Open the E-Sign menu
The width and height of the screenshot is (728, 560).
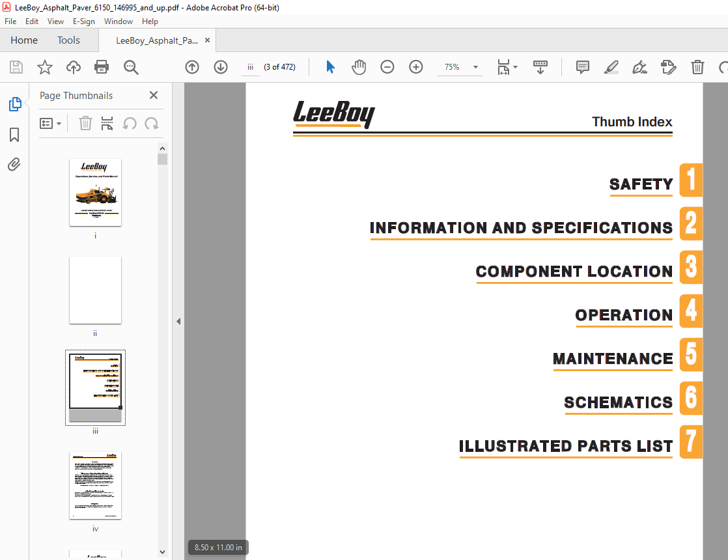tap(83, 21)
